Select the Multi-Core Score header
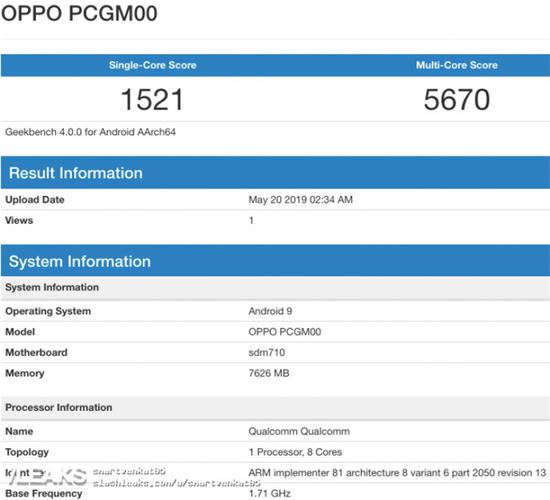The image size is (550, 500). click(x=457, y=65)
